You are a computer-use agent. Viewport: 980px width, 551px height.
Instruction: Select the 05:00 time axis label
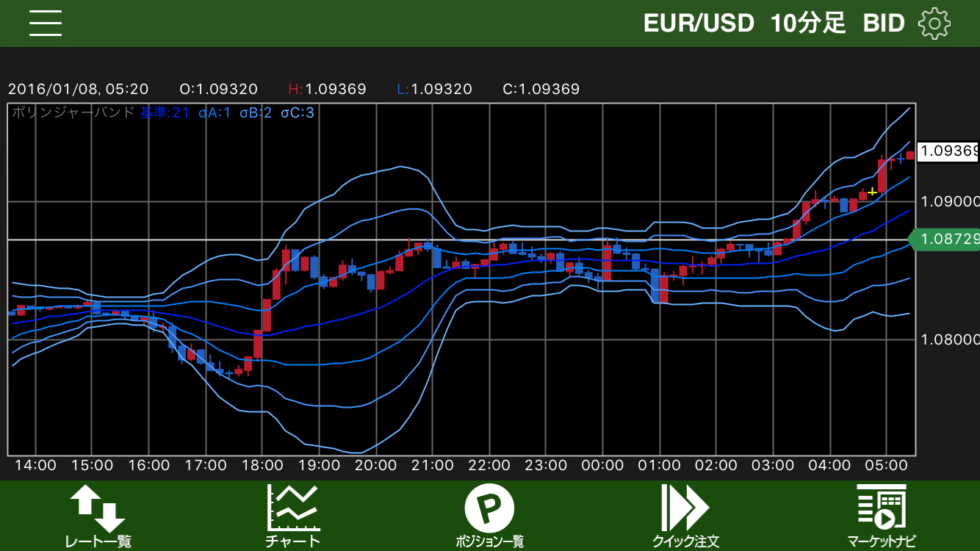point(886,465)
